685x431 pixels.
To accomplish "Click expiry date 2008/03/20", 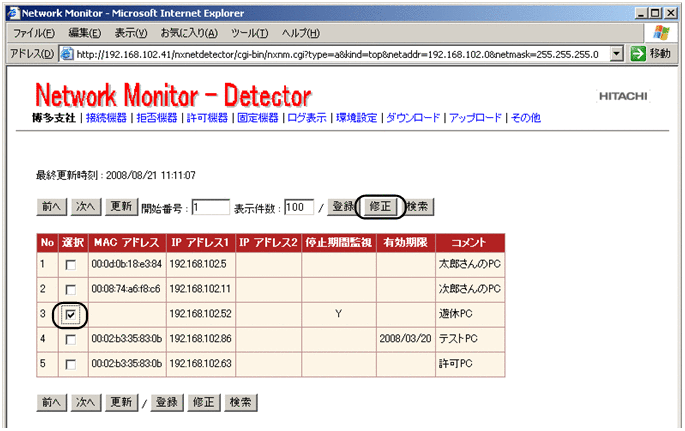I will (x=405, y=339).
